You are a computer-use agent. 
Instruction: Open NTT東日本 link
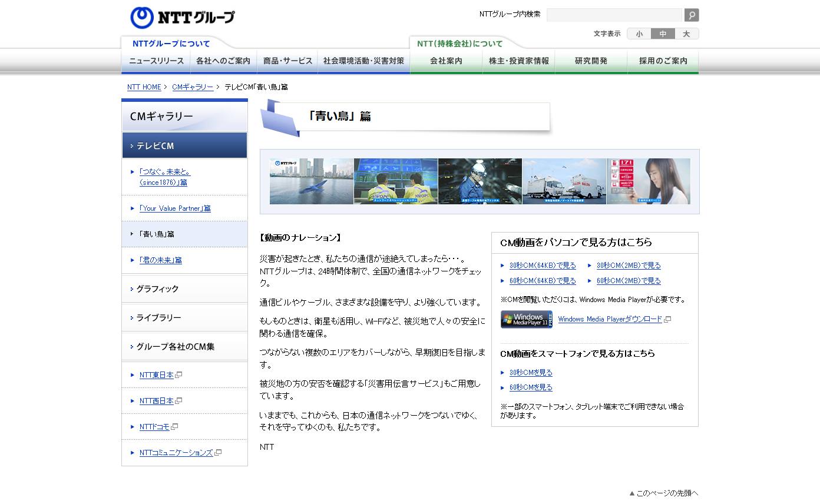(156, 375)
